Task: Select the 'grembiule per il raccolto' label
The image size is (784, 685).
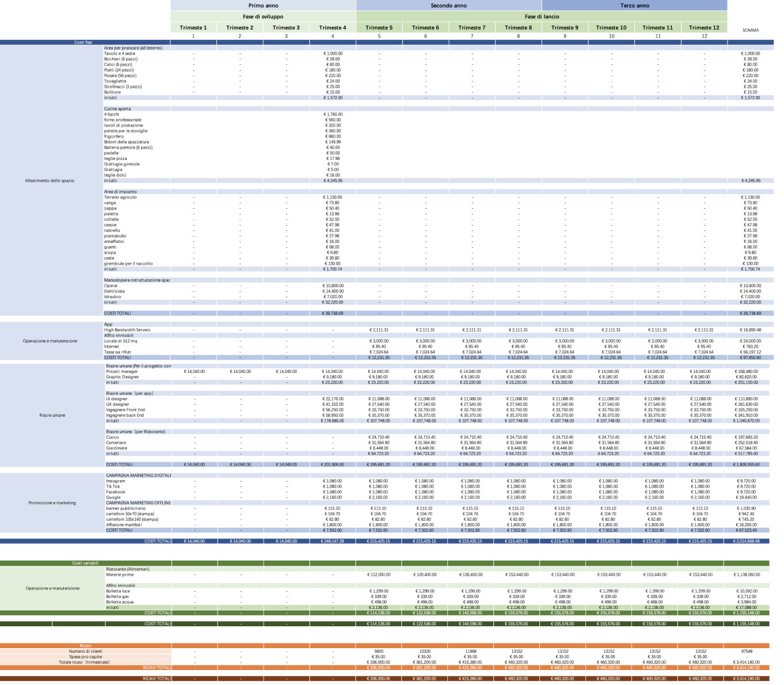Action: (128, 264)
